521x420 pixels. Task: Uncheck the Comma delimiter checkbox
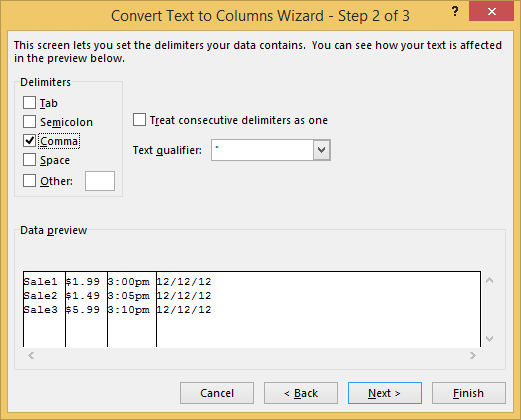(29, 141)
